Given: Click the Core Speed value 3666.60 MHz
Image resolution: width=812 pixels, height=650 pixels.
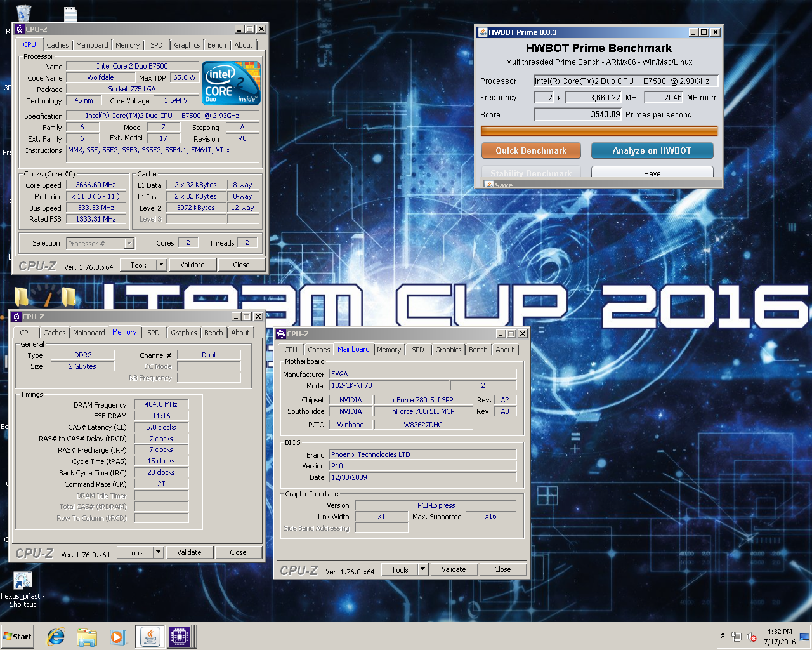Looking at the screenshot, I should [x=96, y=185].
